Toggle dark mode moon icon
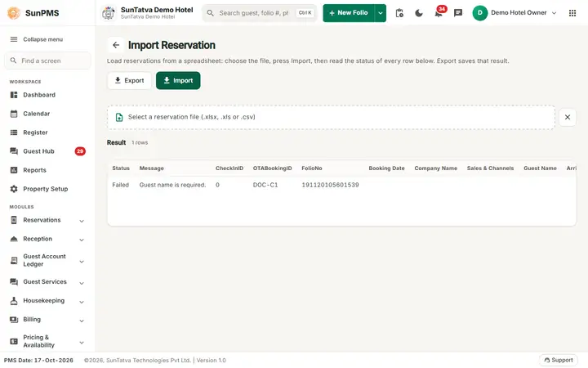This screenshot has width=588, height=368. coord(419,13)
